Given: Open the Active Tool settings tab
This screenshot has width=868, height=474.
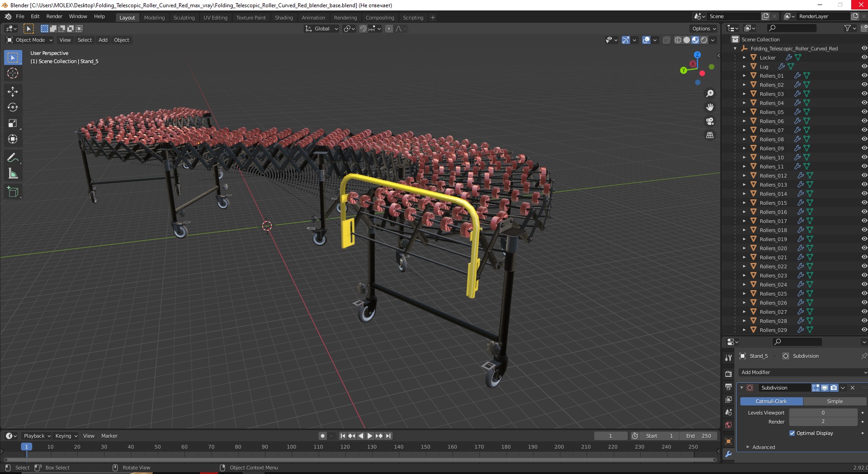Looking at the screenshot, I should 728,358.
